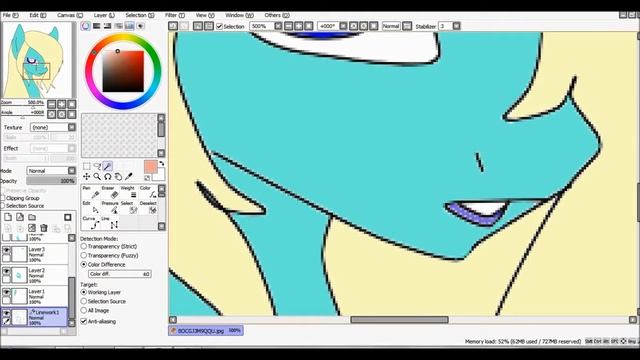Hide Layer3 using its eye icon

7,250
